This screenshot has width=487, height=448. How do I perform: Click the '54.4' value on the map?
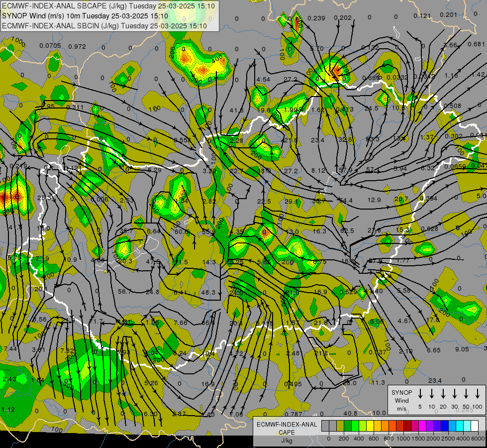(346, 201)
